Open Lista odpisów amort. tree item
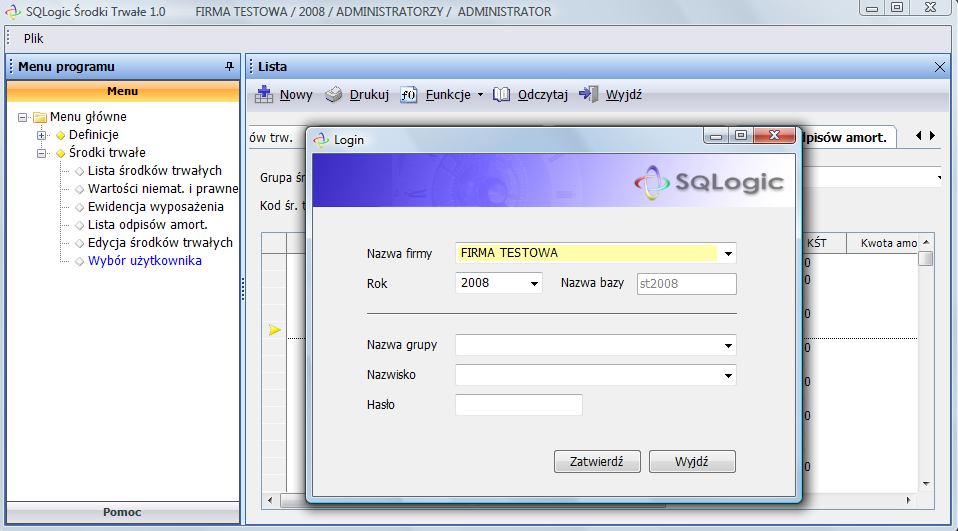 click(147, 225)
